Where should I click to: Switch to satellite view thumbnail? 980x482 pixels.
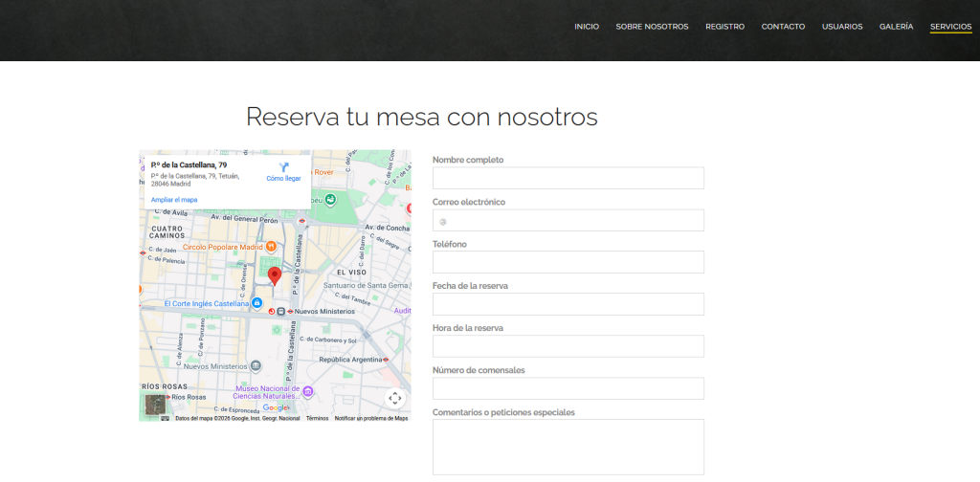155,405
